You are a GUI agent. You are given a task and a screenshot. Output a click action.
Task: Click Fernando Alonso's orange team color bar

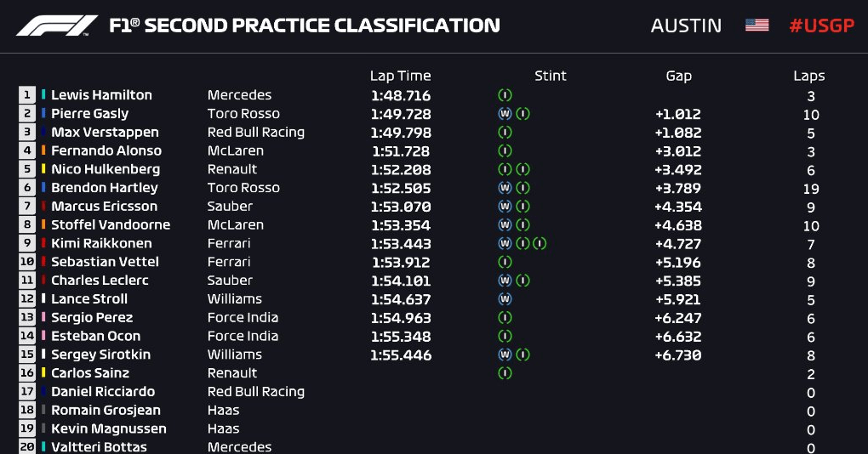pos(43,150)
